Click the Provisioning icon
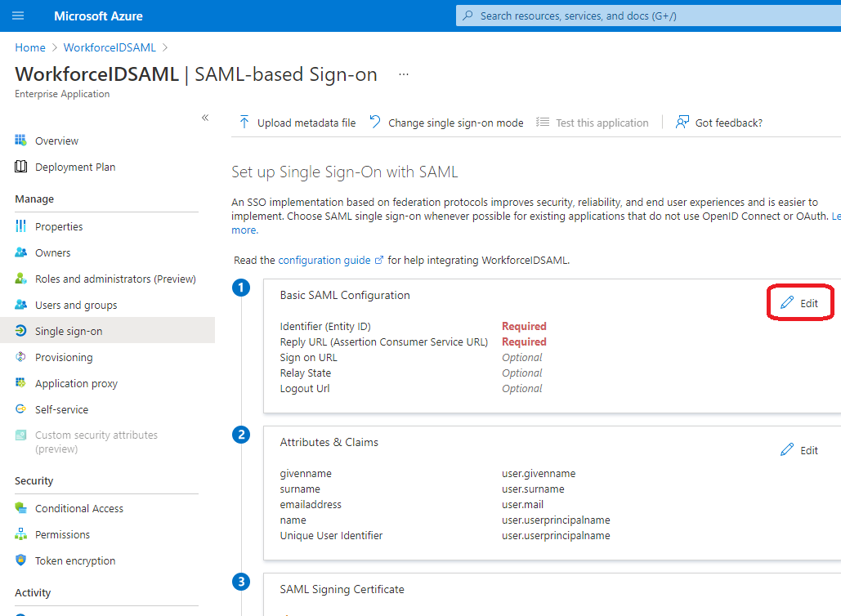 pos(21,357)
